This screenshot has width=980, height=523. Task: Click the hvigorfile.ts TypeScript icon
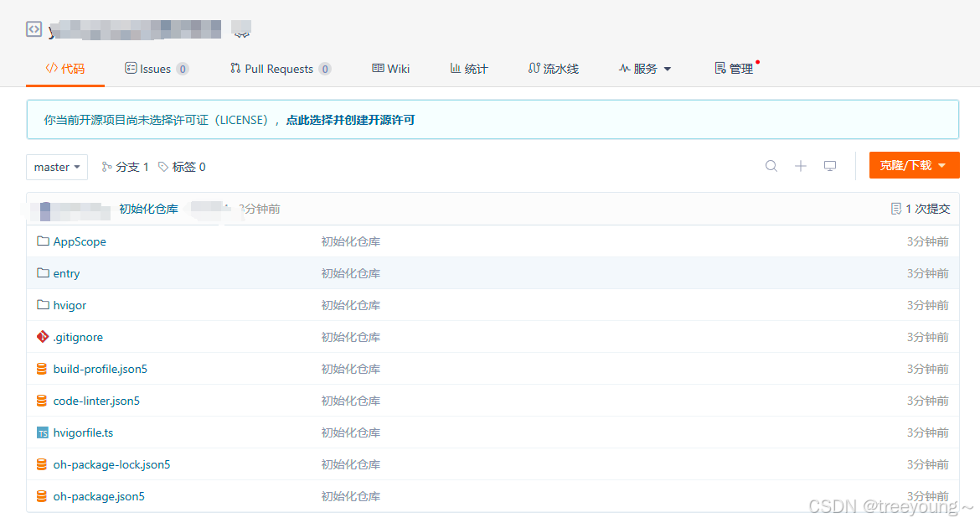43,432
